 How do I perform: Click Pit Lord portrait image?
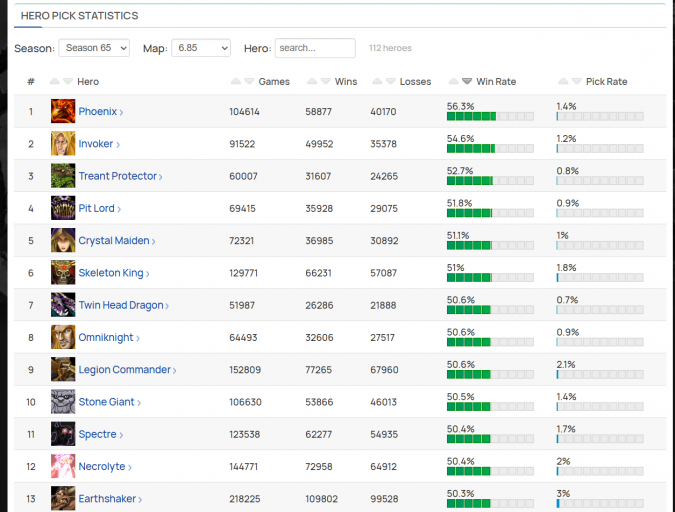pyautogui.click(x=63, y=208)
